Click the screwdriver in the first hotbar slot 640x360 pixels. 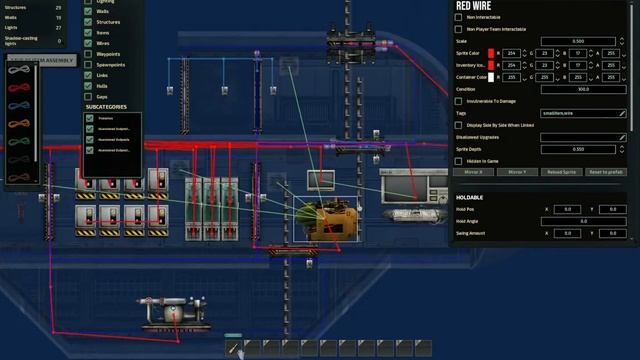233,348
